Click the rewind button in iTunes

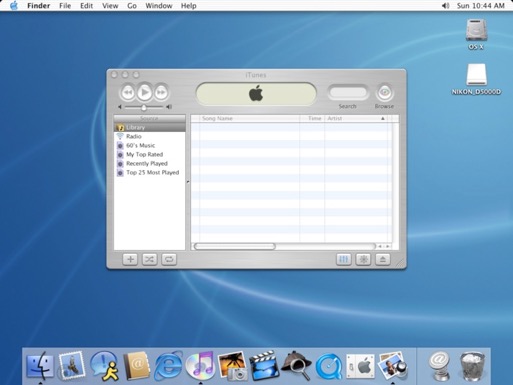(128, 92)
